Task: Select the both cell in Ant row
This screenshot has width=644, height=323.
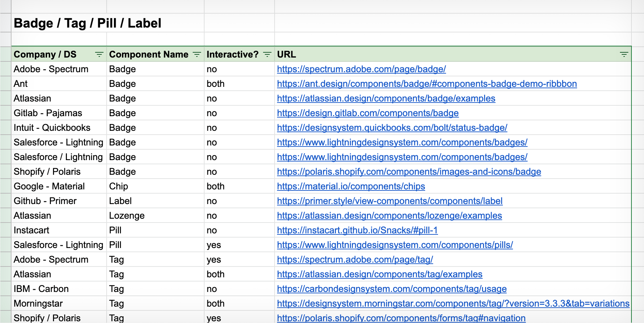Action: [x=239, y=84]
